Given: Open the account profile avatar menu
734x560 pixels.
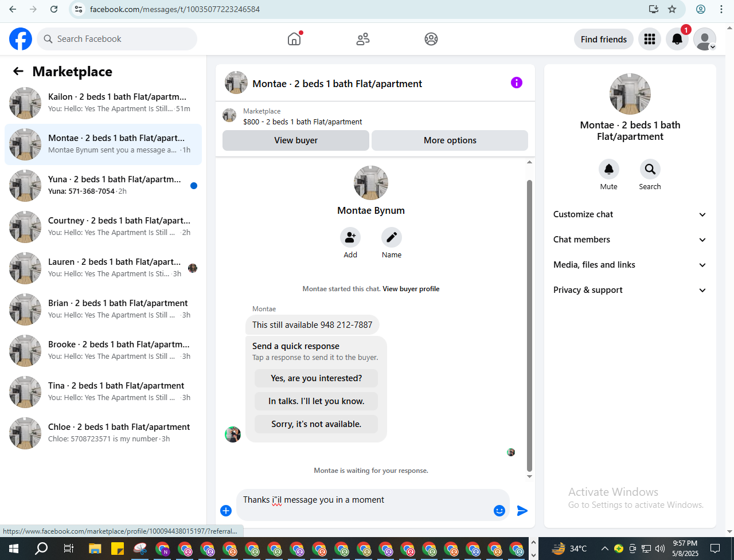Looking at the screenshot, I should [705, 39].
